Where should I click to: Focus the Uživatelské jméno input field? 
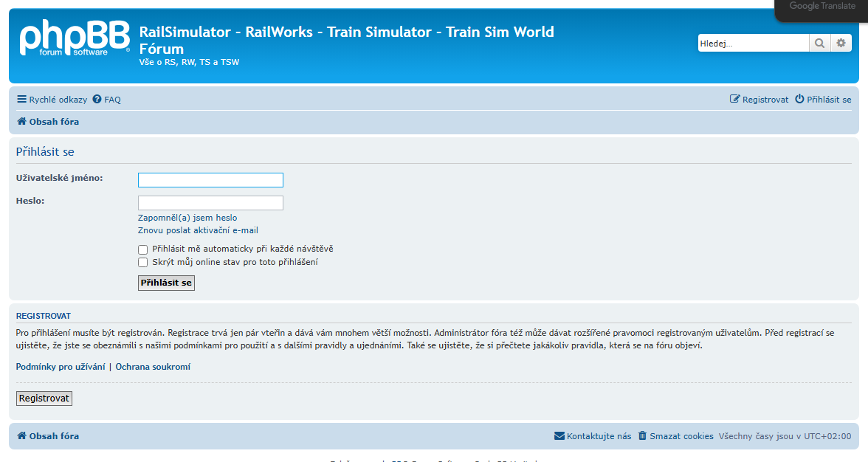tap(210, 180)
